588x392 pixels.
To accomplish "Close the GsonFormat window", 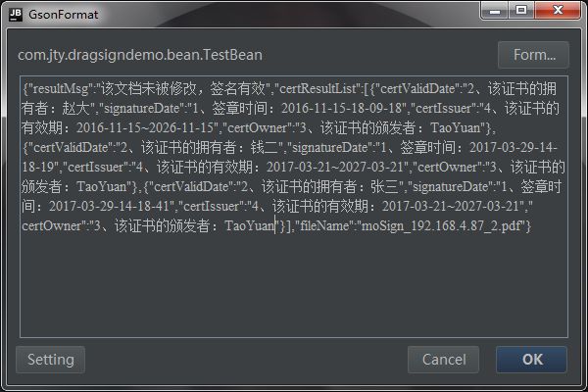I will (x=558, y=11).
